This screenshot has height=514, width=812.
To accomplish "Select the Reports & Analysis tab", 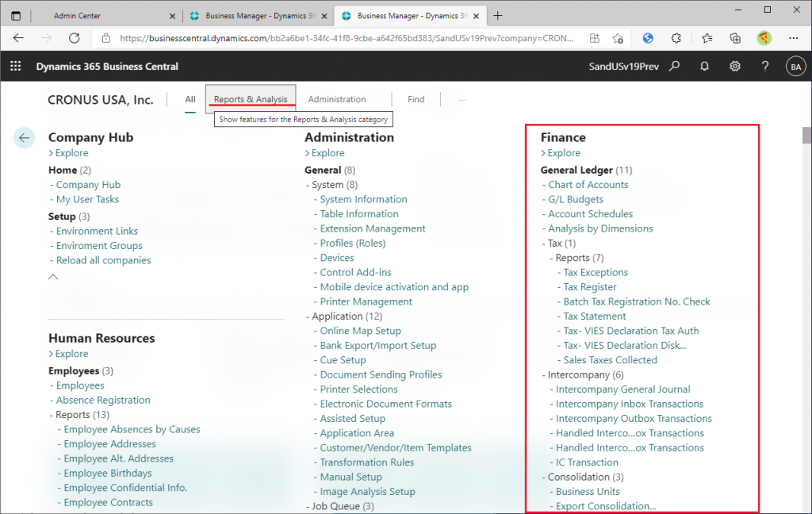I will (251, 99).
